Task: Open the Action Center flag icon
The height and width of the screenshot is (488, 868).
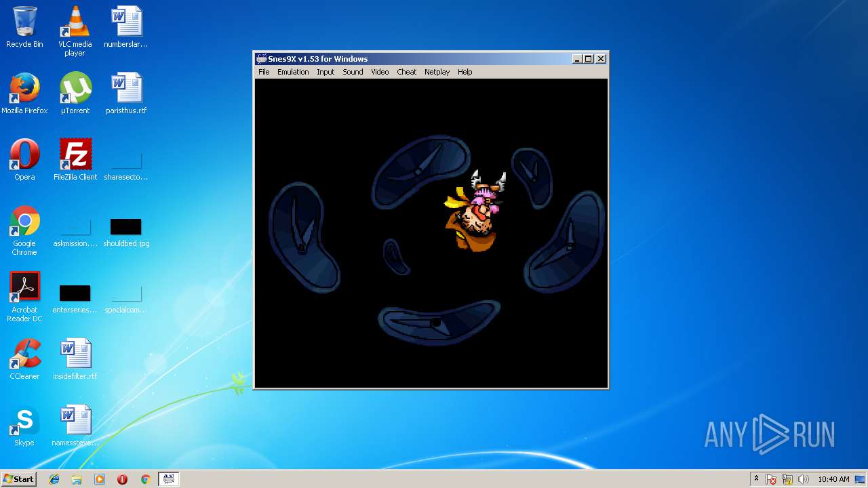Action: tap(772, 479)
